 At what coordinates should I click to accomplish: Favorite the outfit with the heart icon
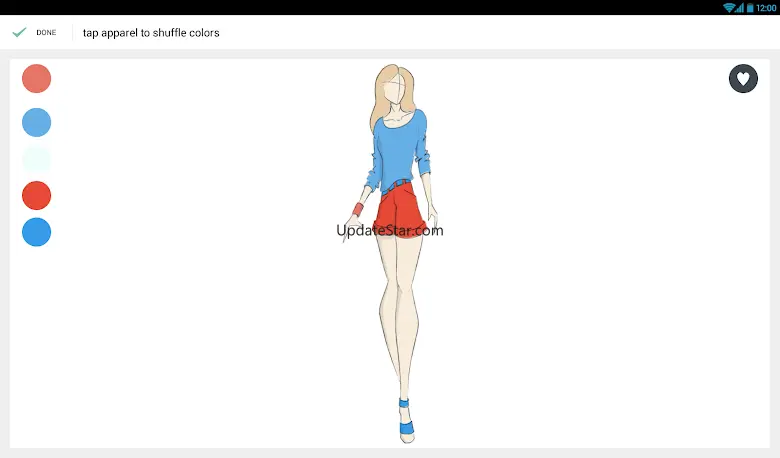(x=743, y=78)
